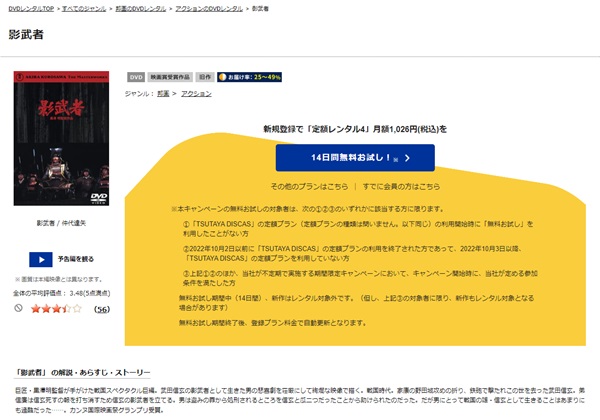Image resolution: width=600 pixels, height=420 pixels.
Task: Open the 56 reviews count link
Action: 101,310
